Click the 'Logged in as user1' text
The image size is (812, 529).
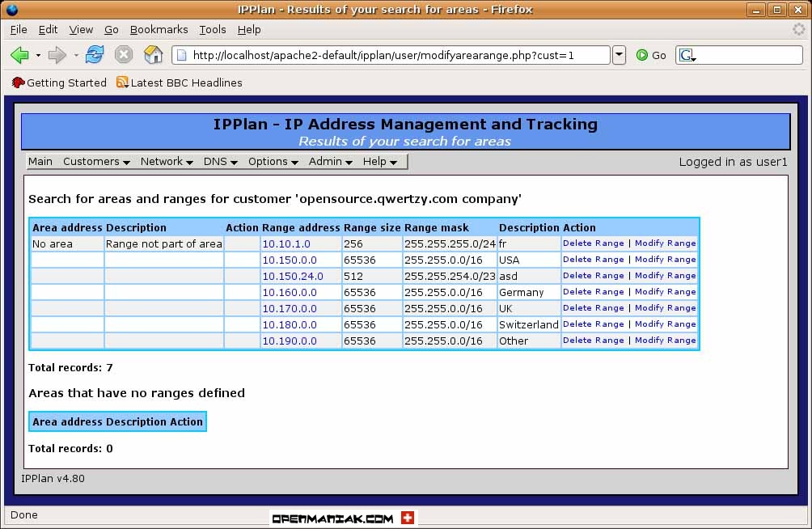click(x=733, y=162)
